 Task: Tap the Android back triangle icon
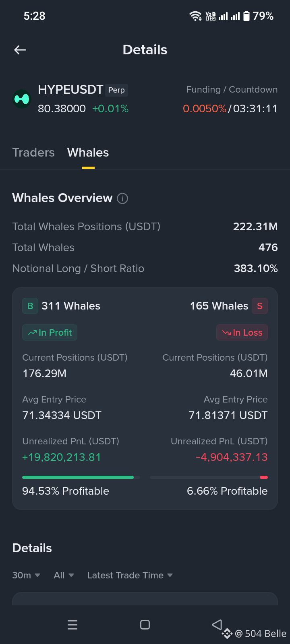click(x=217, y=624)
